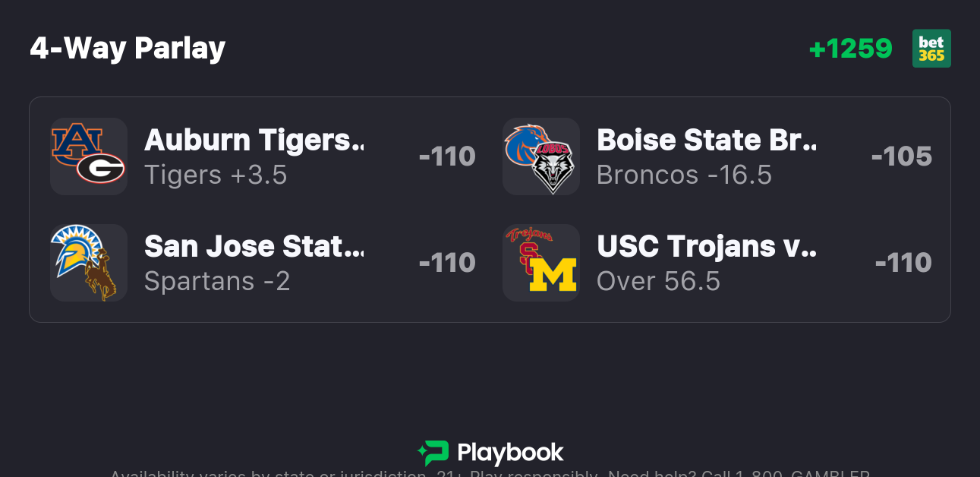
Task: Click the bet365 sportsbook logo
Action: coord(931,49)
